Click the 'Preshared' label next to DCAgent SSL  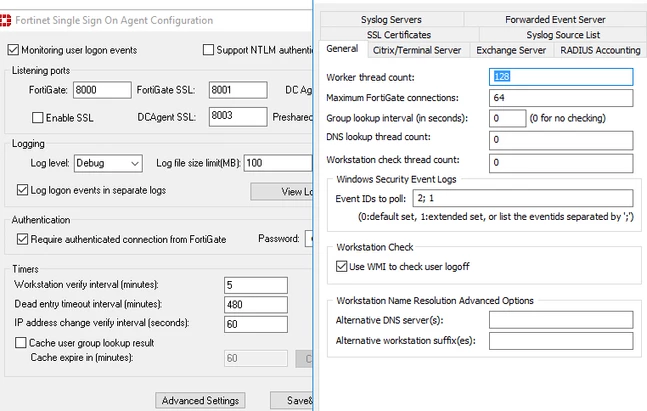click(x=293, y=117)
